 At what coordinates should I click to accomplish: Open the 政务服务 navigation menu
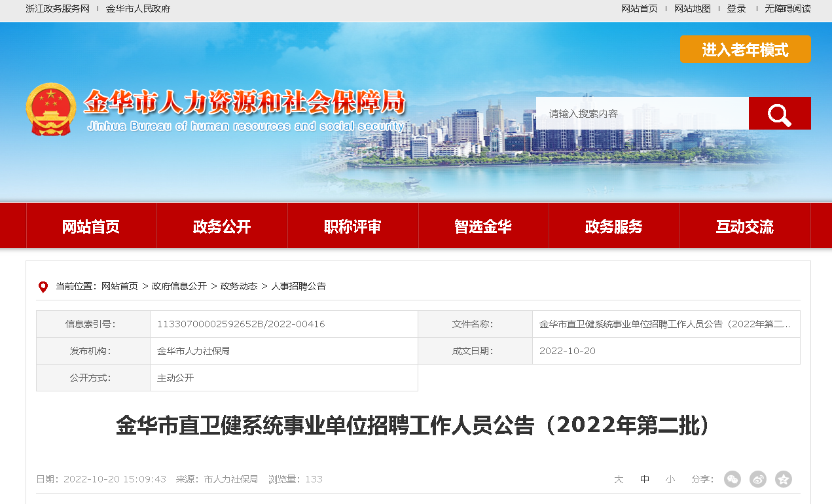[614, 226]
